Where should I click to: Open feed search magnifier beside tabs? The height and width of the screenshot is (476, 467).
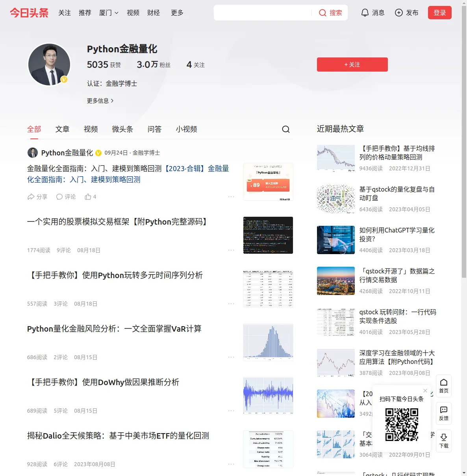click(x=286, y=129)
